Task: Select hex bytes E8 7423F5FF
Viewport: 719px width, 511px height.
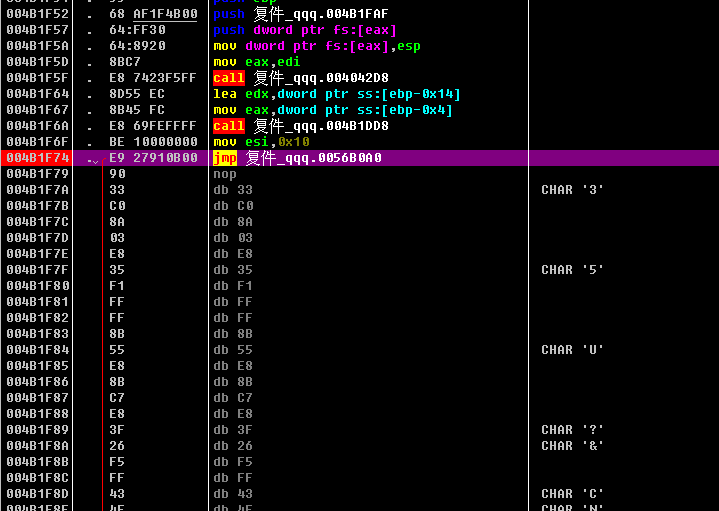Action: click(153, 78)
